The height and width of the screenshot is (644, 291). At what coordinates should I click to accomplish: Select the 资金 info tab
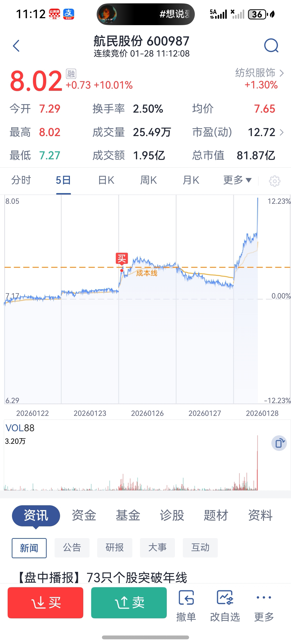(84, 516)
